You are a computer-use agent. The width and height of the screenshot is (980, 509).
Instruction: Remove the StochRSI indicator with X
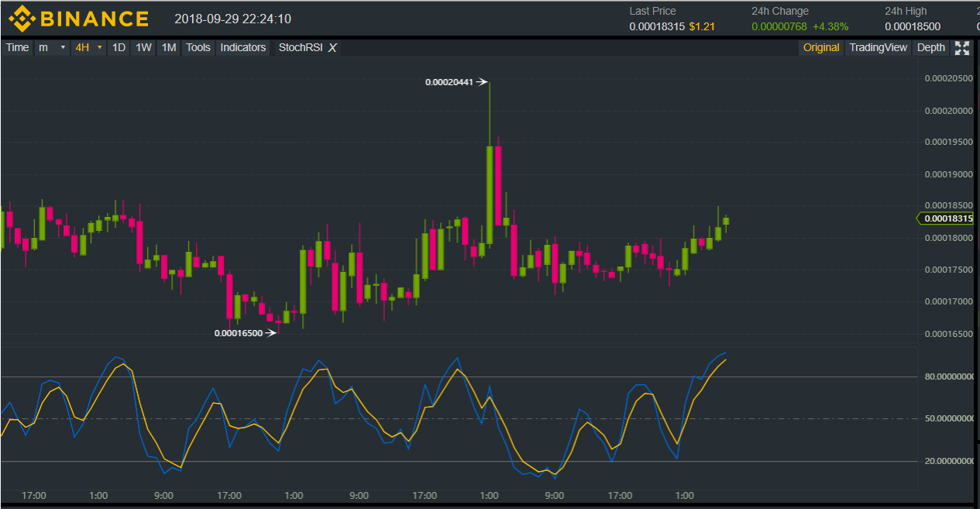[332, 48]
